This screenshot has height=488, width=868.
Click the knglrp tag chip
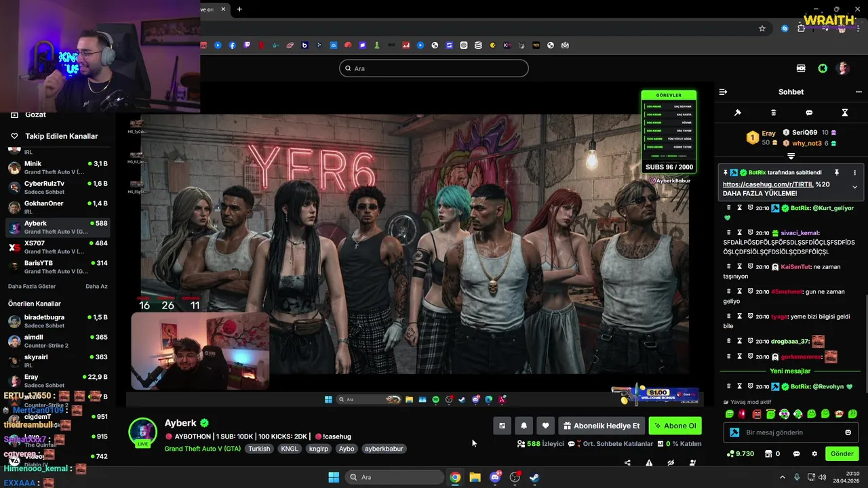[319, 449]
